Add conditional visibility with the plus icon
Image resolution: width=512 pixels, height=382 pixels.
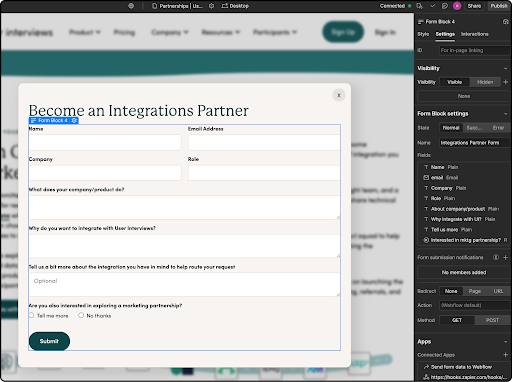[506, 82]
